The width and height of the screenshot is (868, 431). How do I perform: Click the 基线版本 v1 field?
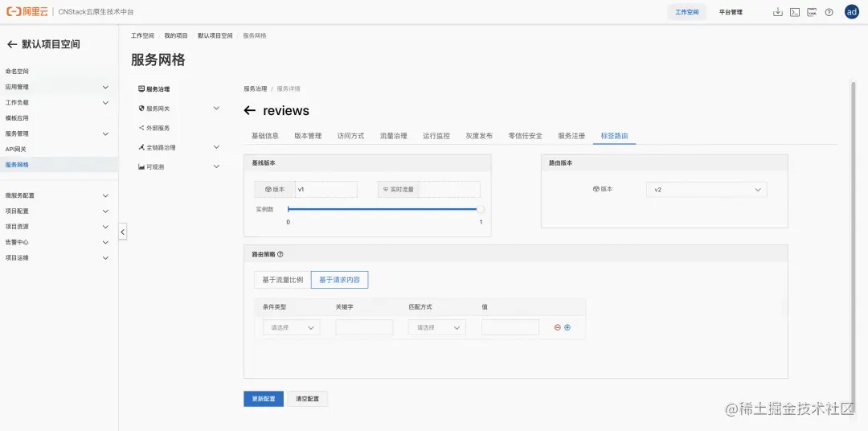[326, 190]
